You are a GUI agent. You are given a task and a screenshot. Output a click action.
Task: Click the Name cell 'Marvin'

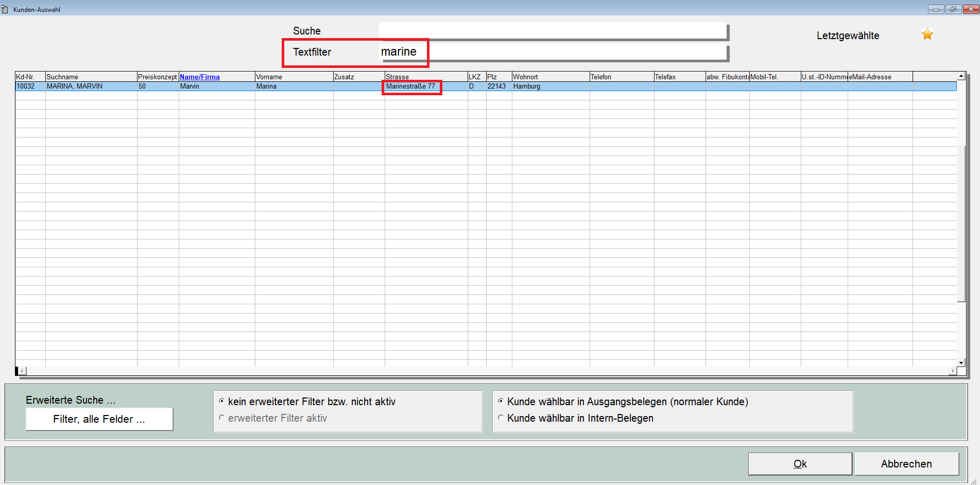217,86
